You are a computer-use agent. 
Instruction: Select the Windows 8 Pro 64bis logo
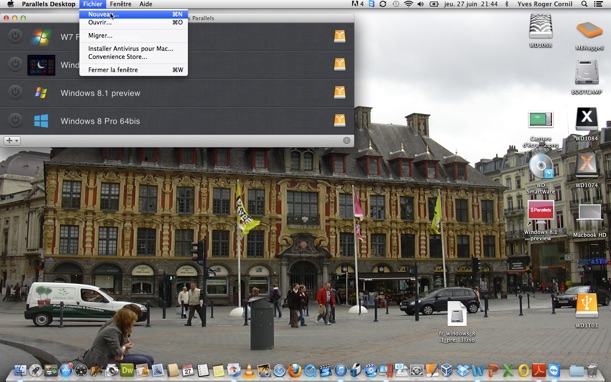tap(41, 121)
